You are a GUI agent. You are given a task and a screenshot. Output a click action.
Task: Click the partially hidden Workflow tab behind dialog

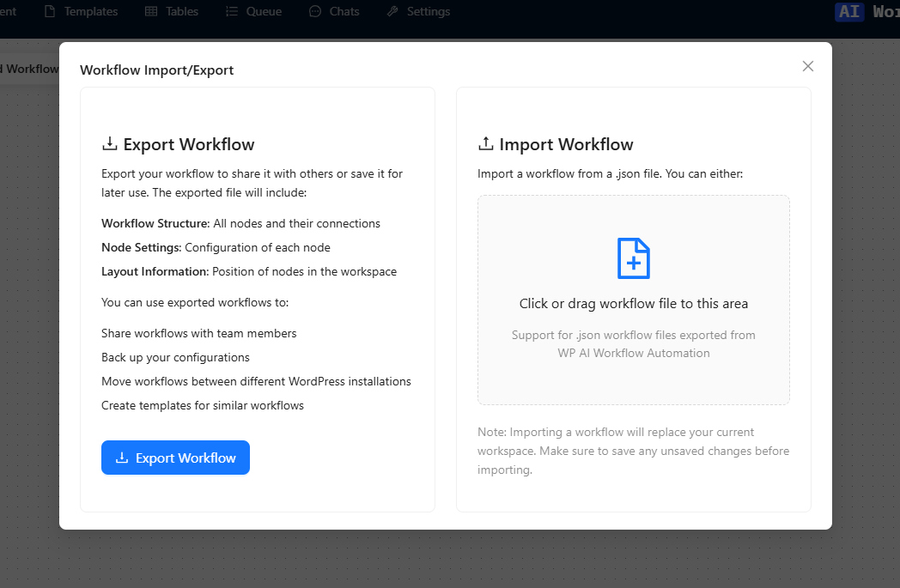pyautogui.click(x=29, y=69)
